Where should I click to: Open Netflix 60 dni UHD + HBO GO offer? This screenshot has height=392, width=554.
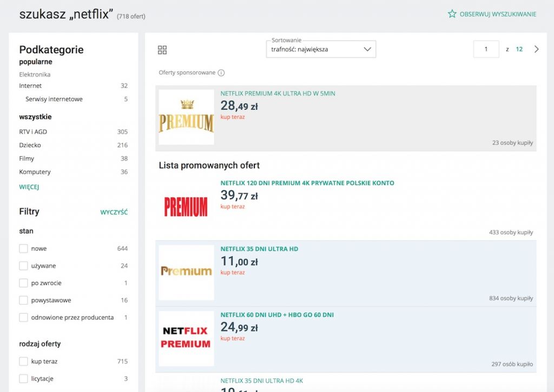(x=277, y=315)
